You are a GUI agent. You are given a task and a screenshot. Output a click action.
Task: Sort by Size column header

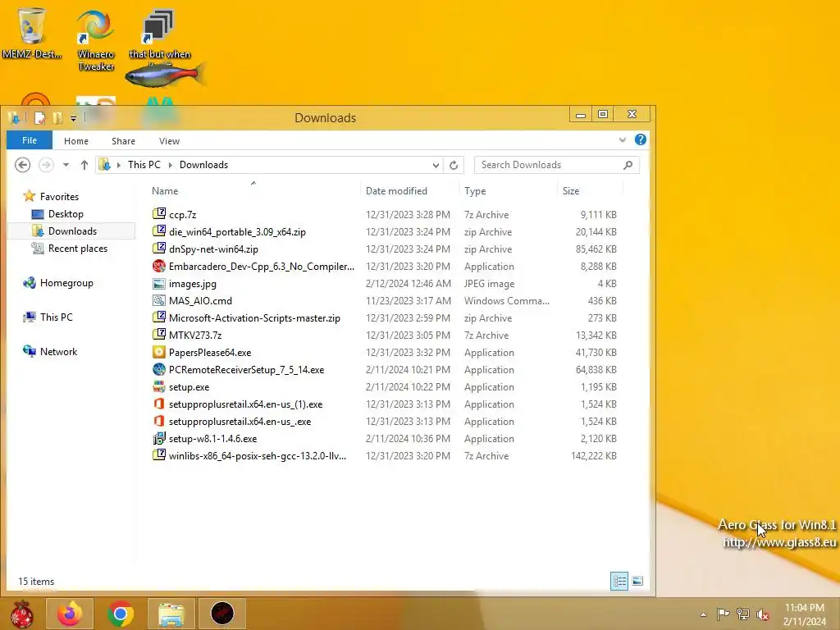591,190
